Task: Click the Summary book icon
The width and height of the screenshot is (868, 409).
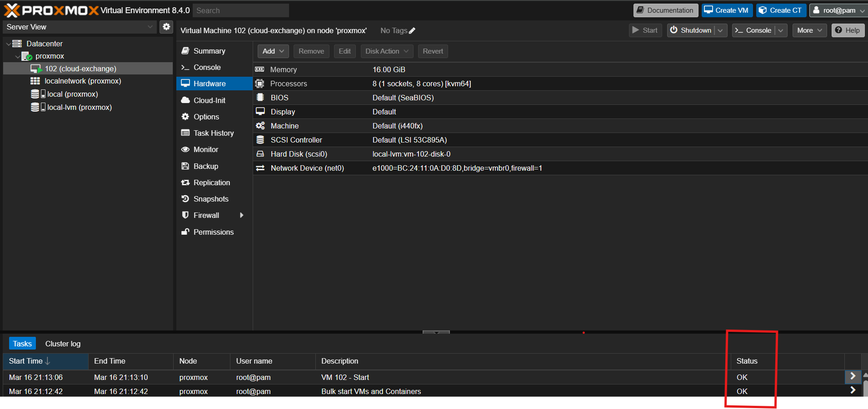Action: click(185, 51)
